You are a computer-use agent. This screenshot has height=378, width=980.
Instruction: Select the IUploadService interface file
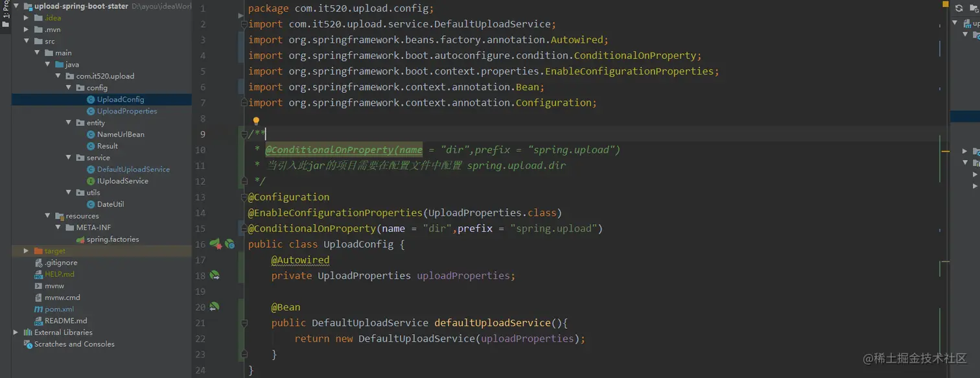point(122,181)
